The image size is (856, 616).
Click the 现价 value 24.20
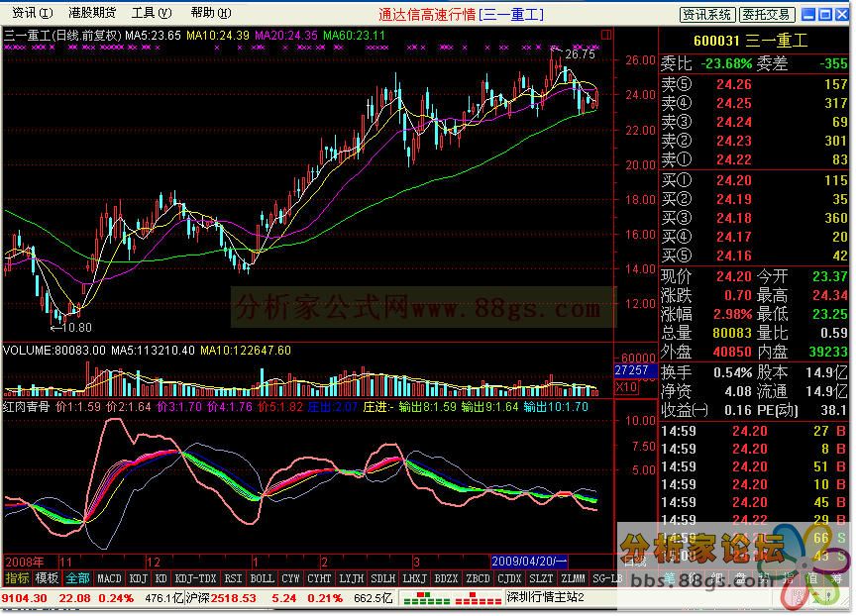point(734,276)
